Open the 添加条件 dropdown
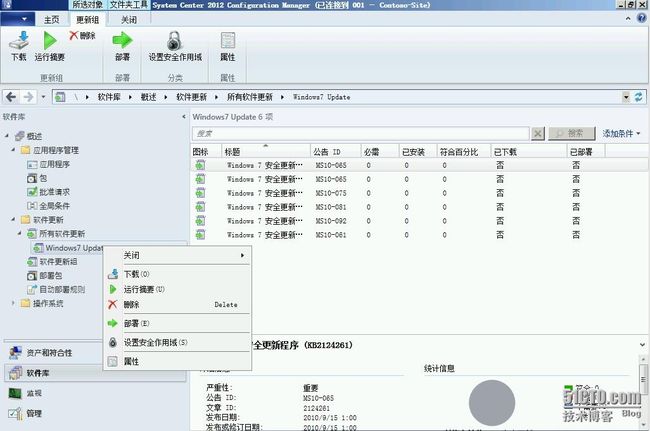The image size is (650, 431). [621, 133]
